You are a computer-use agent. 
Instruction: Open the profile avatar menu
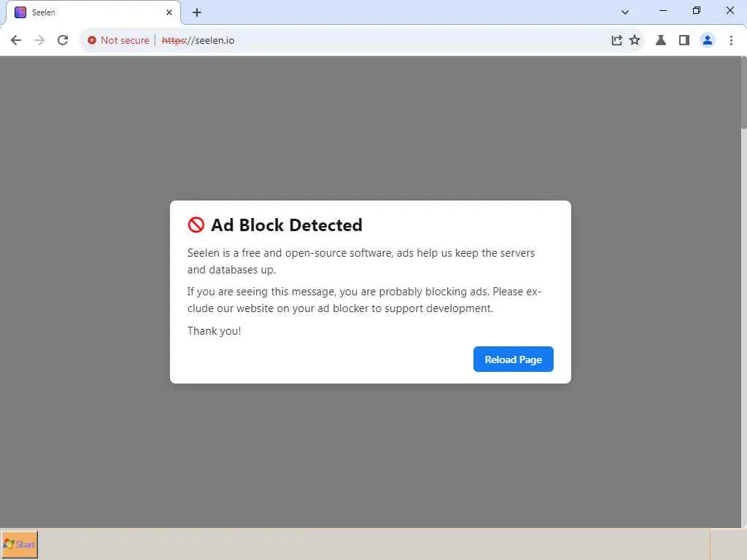(x=708, y=40)
